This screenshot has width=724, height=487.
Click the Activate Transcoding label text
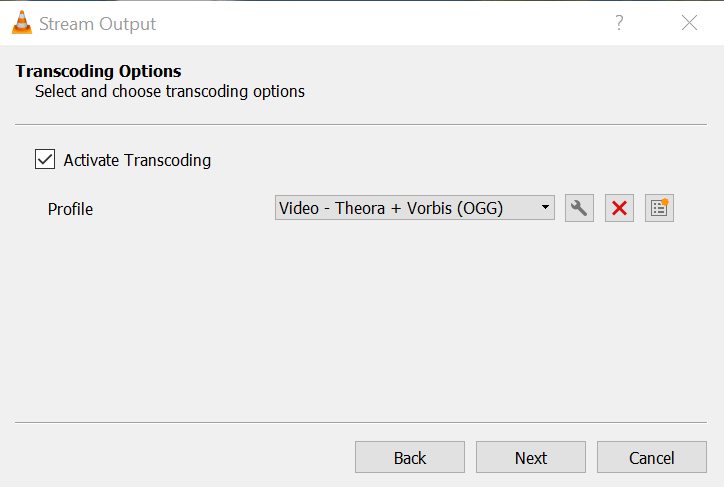137,160
